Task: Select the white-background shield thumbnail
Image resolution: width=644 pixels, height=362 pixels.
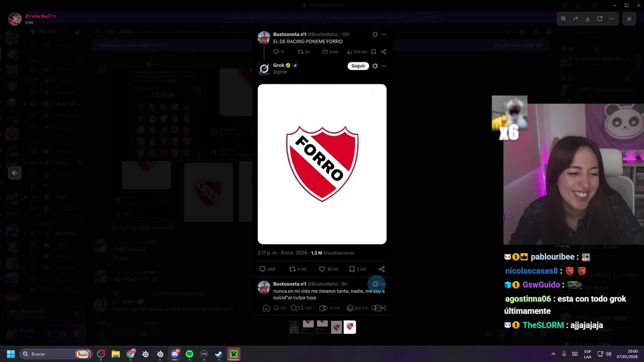Action: point(350,327)
